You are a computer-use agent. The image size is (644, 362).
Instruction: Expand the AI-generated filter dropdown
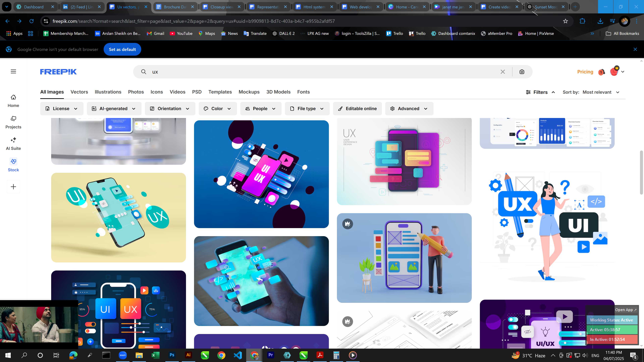point(114,109)
